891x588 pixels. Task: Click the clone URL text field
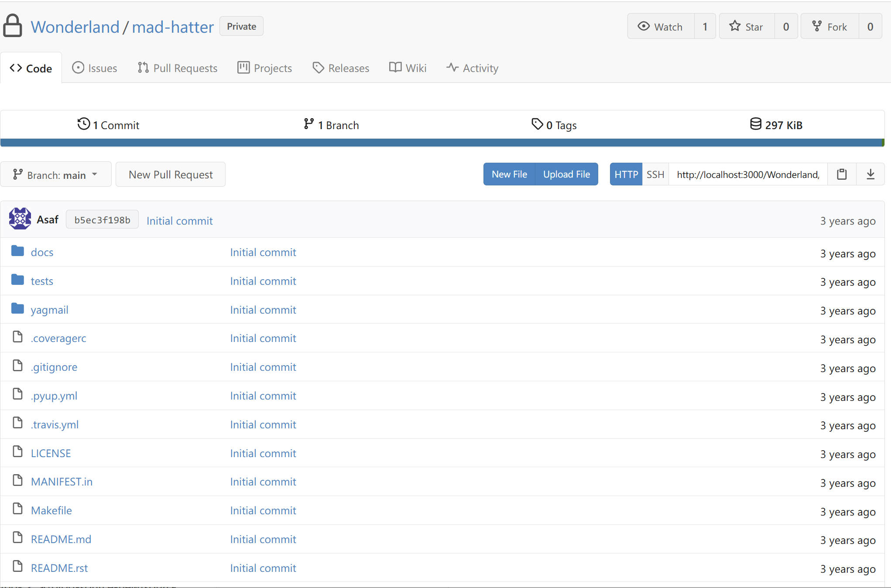748,174
